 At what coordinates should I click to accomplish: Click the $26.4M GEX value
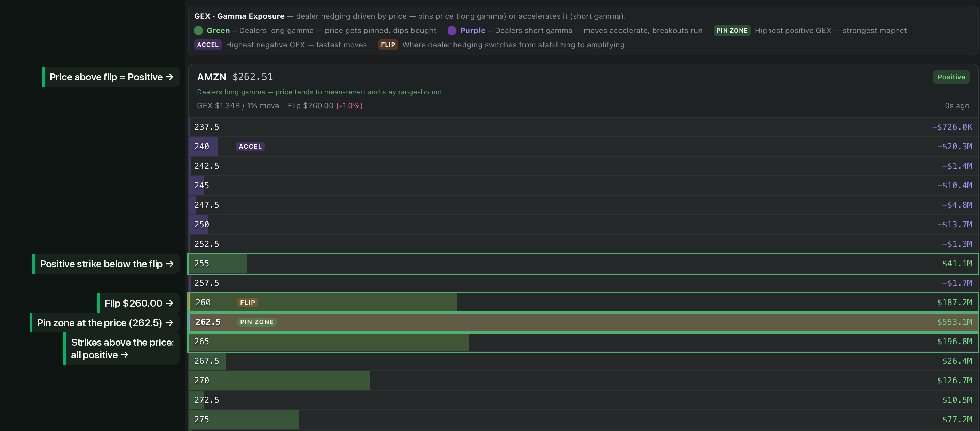[x=957, y=361]
